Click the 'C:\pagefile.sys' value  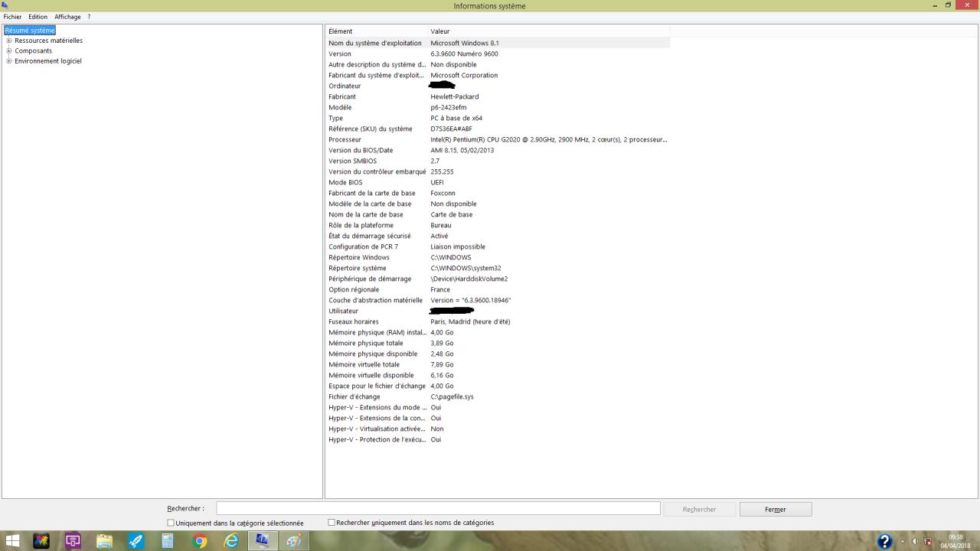tap(452, 396)
